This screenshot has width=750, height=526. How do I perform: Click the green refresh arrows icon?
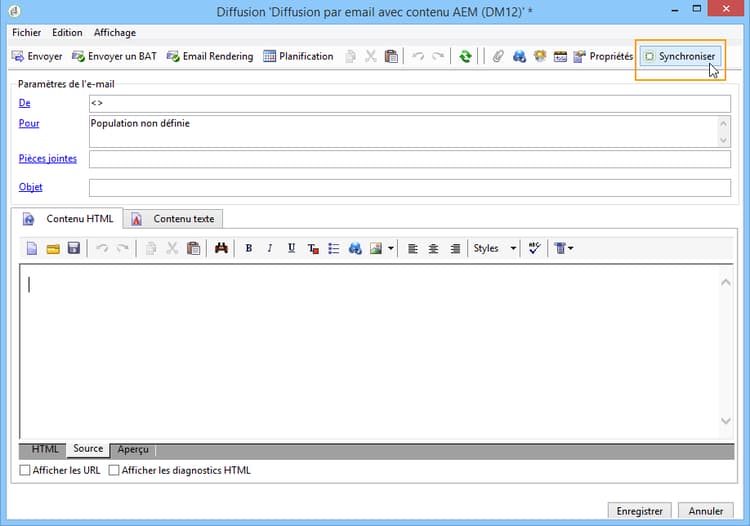coord(465,56)
